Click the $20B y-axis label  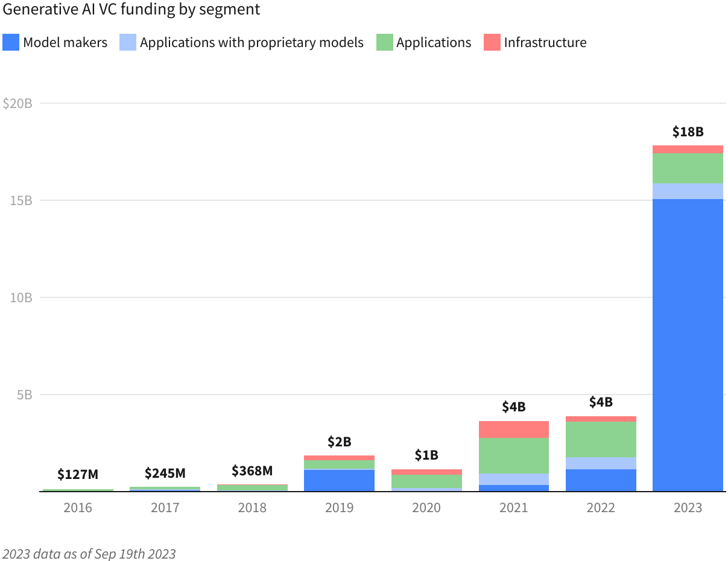pos(17,103)
